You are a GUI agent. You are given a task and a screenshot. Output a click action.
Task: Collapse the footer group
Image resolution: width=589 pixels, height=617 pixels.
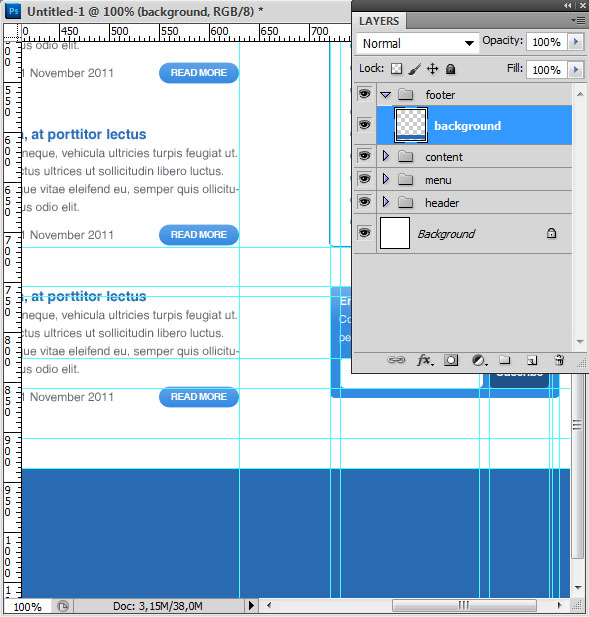tap(386, 95)
